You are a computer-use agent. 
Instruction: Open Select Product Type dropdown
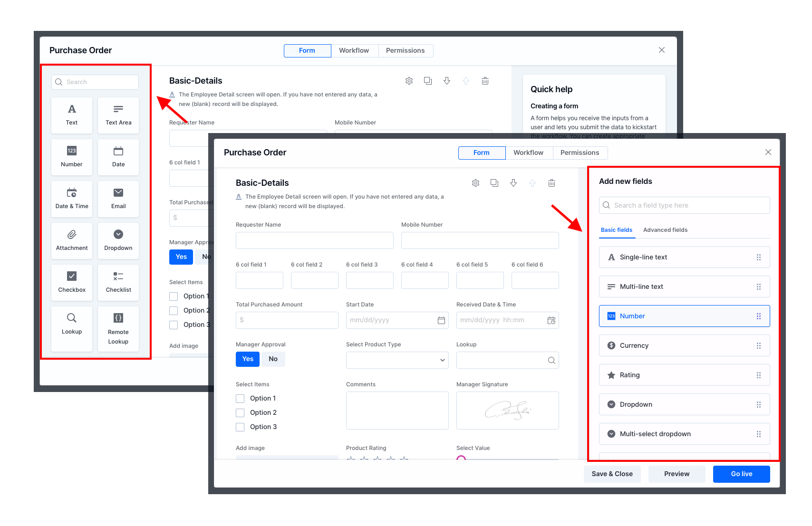[397, 360]
